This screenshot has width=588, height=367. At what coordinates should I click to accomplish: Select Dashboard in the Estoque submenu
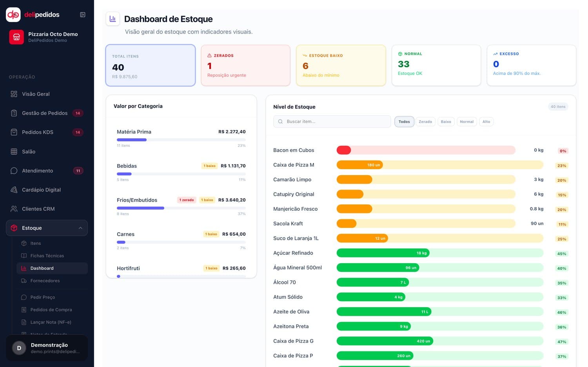(x=52, y=268)
